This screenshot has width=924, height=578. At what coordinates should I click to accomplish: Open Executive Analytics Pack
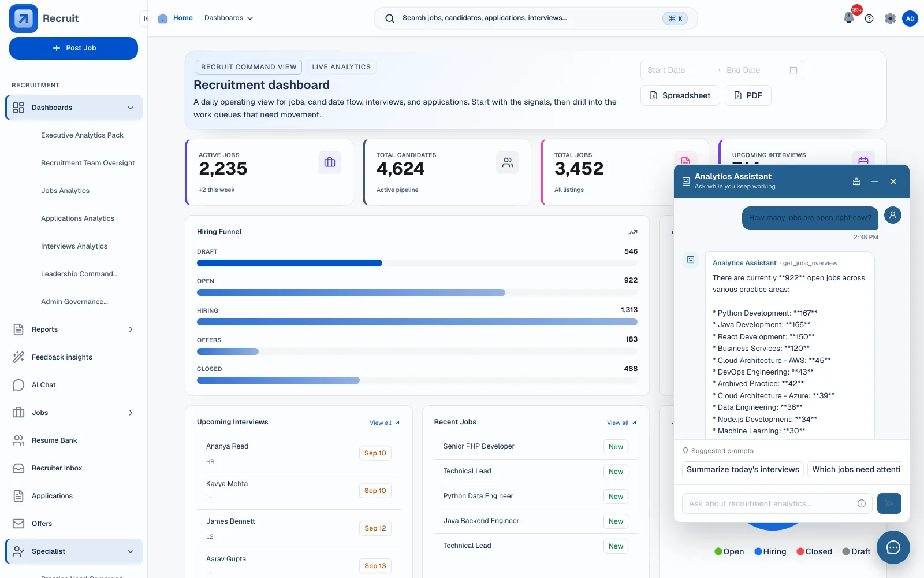[x=82, y=135]
